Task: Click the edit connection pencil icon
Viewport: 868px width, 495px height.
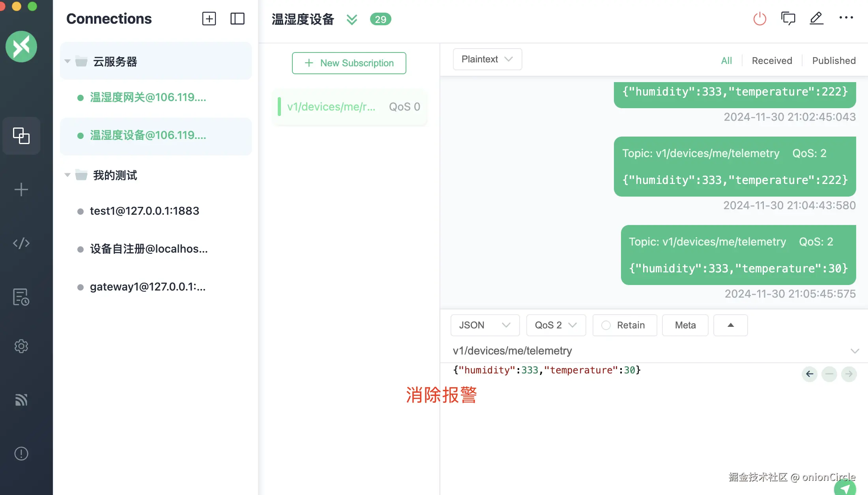Action: coord(816,19)
